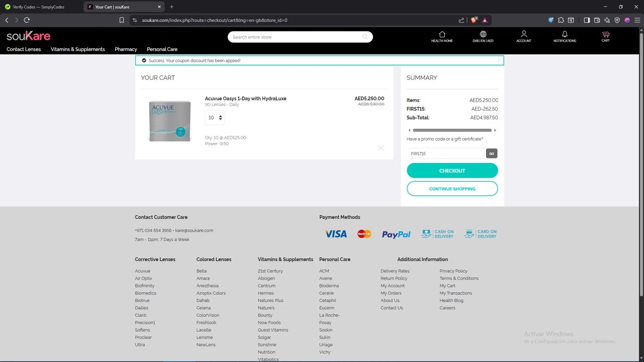
Task: Reload the page
Action: point(27,20)
